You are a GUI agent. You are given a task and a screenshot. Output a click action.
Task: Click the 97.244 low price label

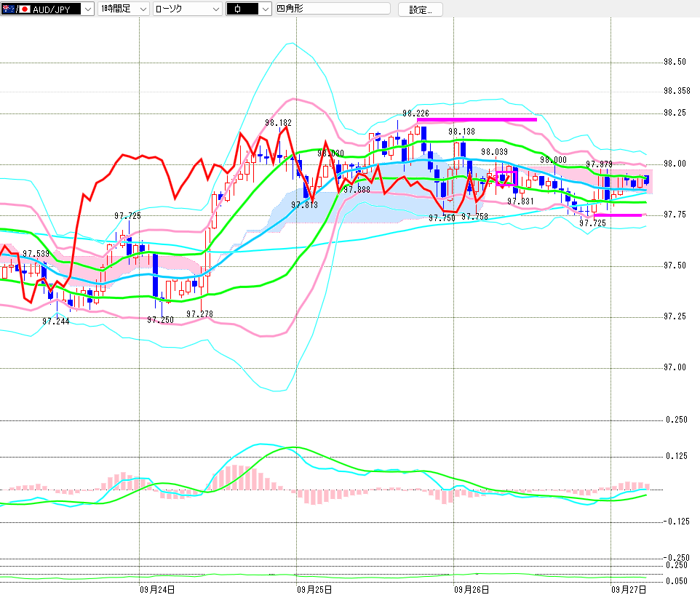(55, 321)
